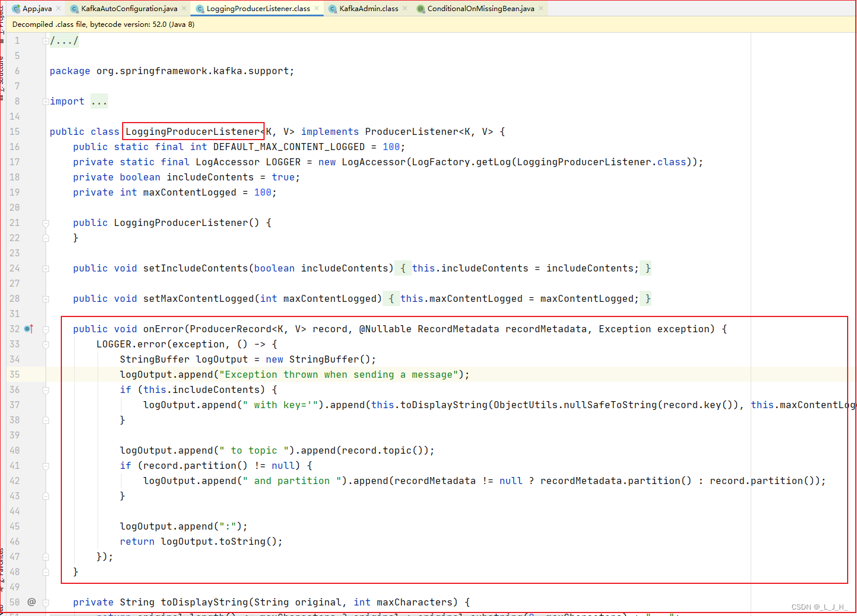Click the fold end marker on line 43
The width and height of the screenshot is (857, 616).
click(x=46, y=496)
